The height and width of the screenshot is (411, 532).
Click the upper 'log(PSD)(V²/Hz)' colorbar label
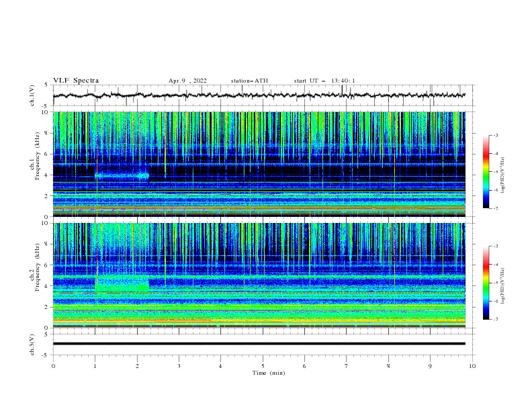pyautogui.click(x=503, y=175)
